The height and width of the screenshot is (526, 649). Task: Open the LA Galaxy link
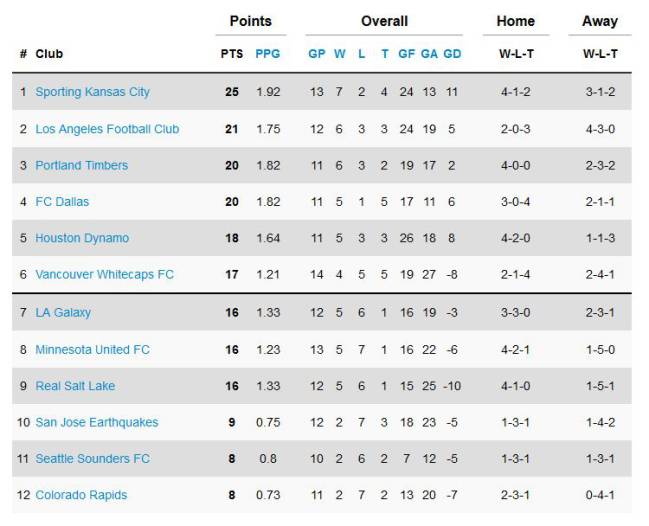(63, 312)
